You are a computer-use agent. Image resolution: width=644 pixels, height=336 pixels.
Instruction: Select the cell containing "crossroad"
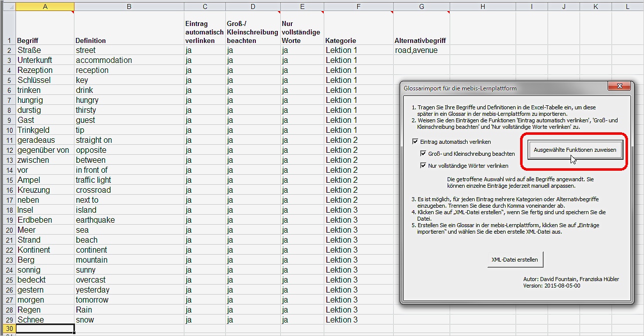coord(100,190)
